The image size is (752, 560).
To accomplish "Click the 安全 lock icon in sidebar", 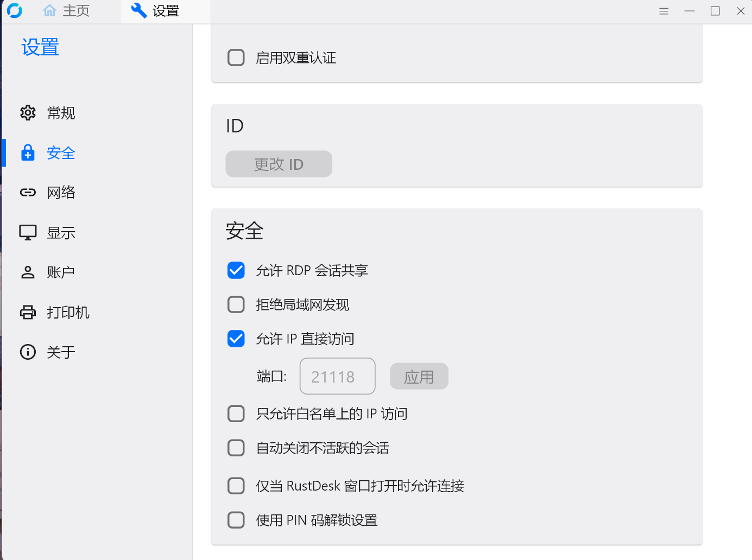I will (x=28, y=152).
